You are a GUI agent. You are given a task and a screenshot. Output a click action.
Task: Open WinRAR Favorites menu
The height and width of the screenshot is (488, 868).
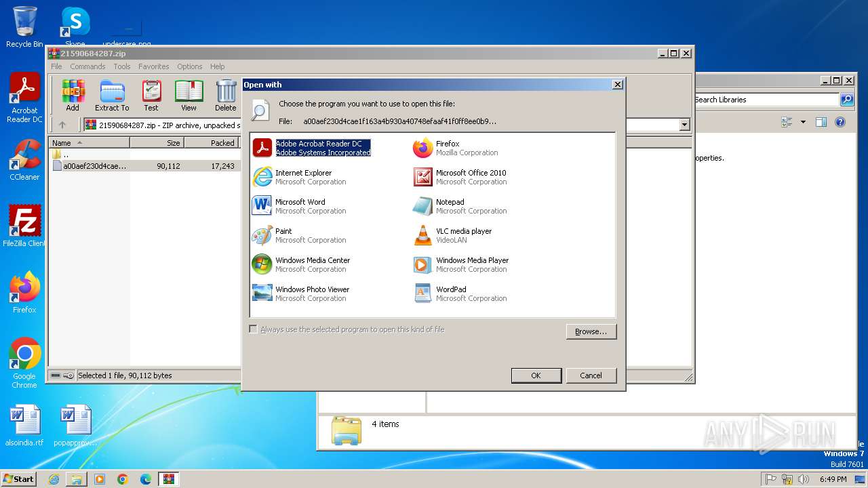pyautogui.click(x=154, y=66)
